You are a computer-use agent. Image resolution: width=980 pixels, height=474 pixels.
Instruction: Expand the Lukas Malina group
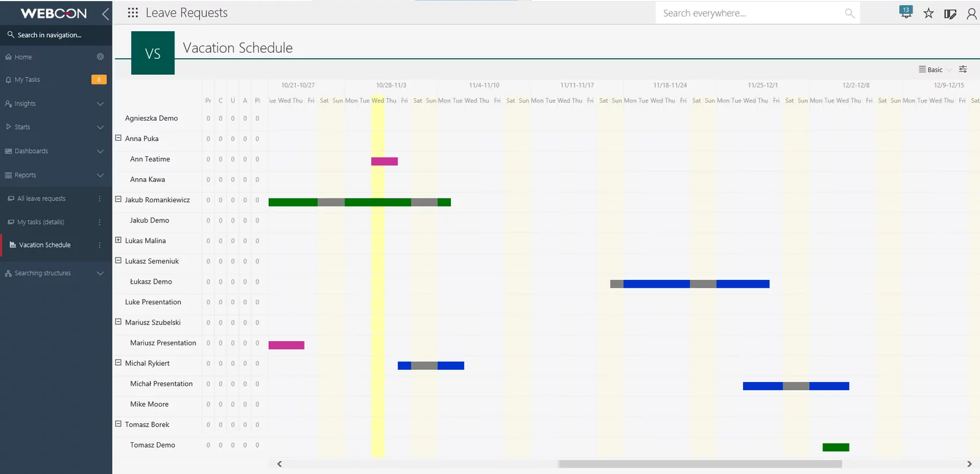(118, 240)
